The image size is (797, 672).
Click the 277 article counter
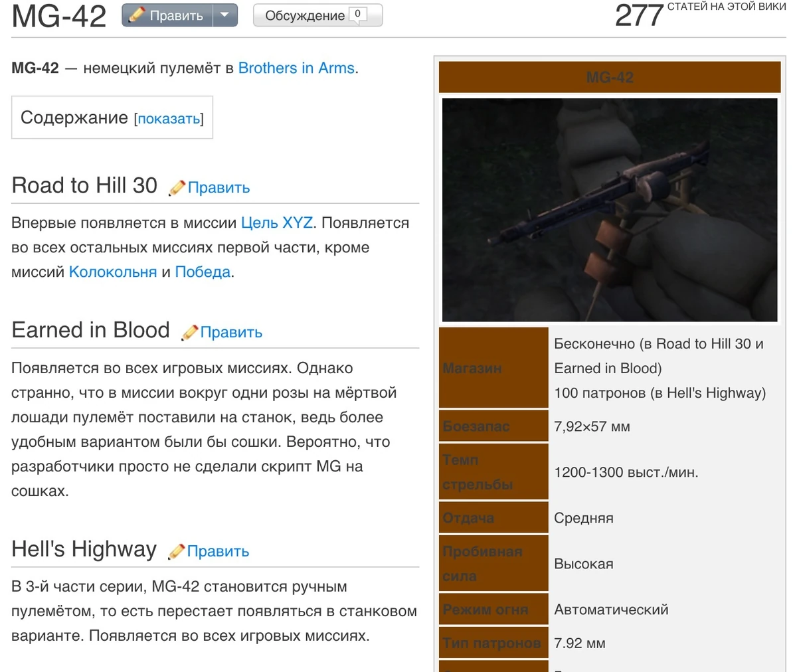(637, 15)
